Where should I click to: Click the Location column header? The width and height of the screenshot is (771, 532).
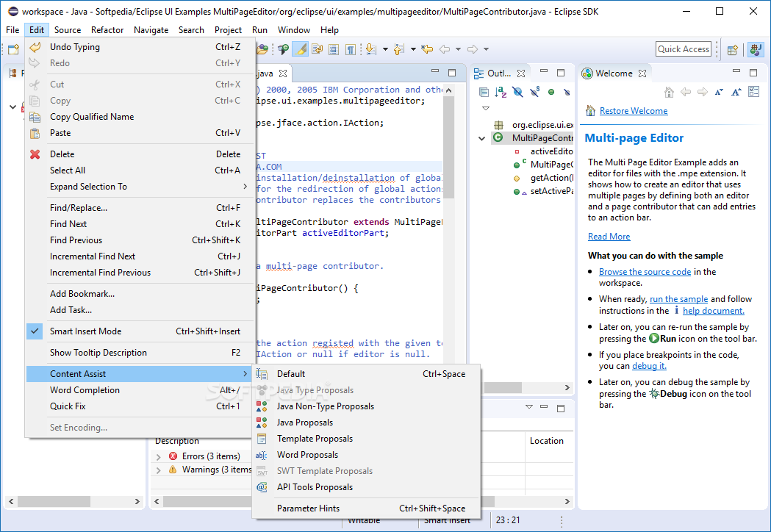(x=546, y=441)
